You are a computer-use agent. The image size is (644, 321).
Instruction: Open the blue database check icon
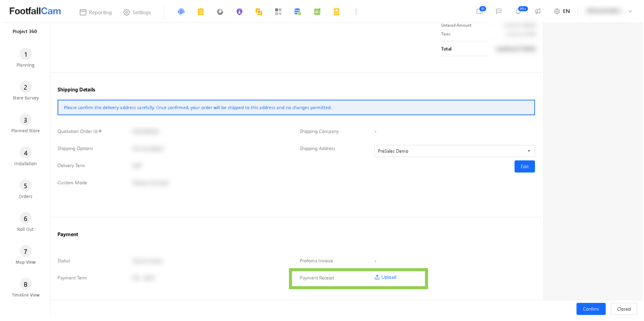tap(298, 12)
